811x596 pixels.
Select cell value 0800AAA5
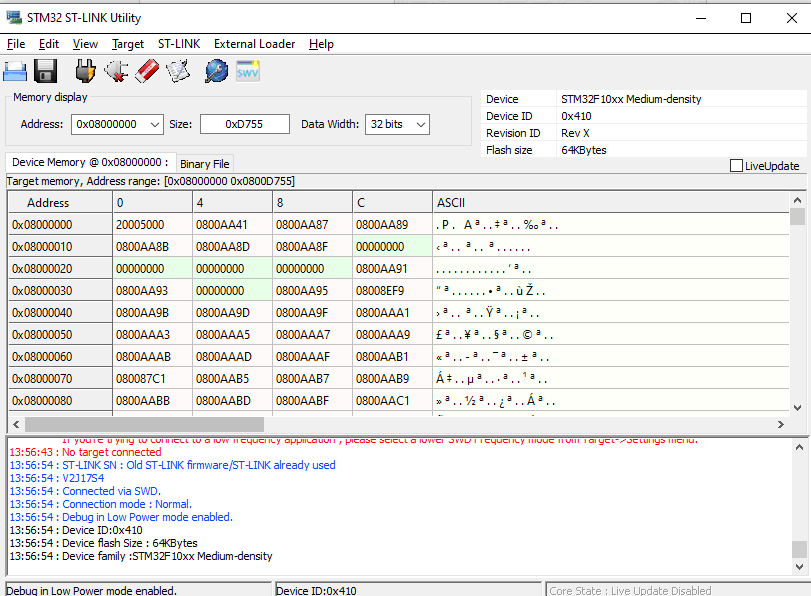pyautogui.click(x=232, y=335)
